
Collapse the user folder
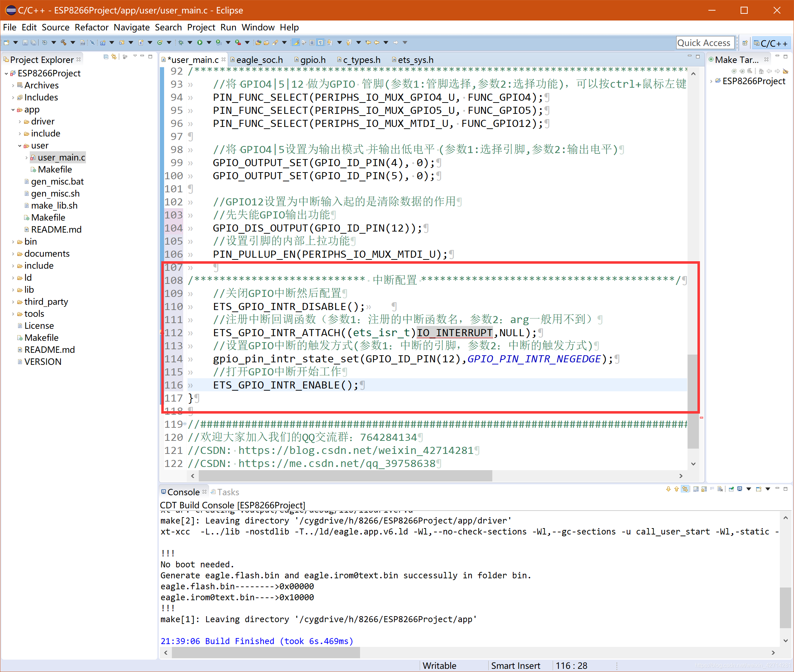[x=20, y=146]
